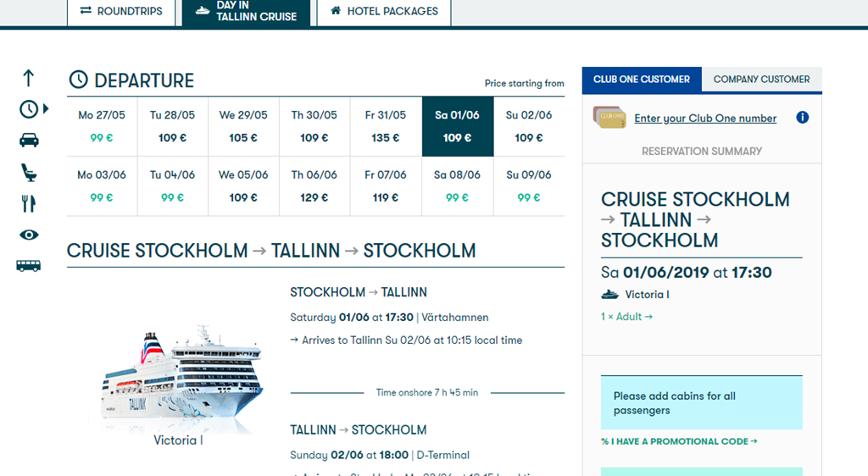868x476 pixels.
Task: Open the bus transfer sidebar icon
Action: [29, 266]
